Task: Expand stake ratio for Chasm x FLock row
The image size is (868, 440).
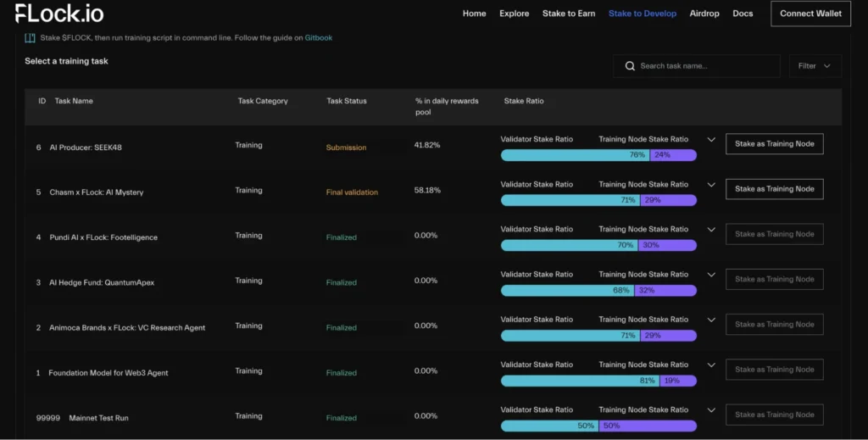Action: click(711, 185)
